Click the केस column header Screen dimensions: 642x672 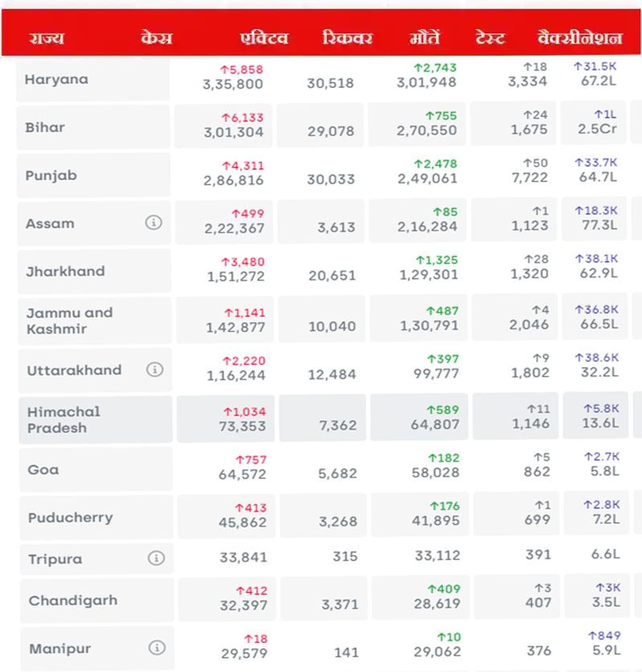pos(156,38)
